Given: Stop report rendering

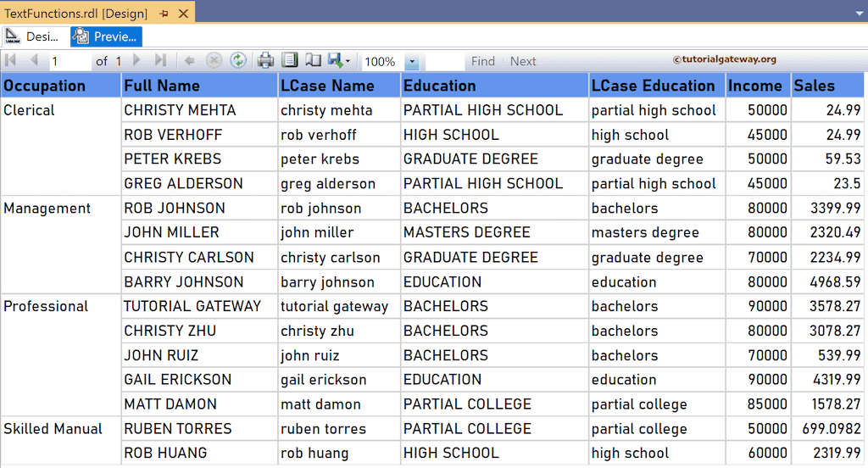Looking at the screenshot, I should (214, 60).
